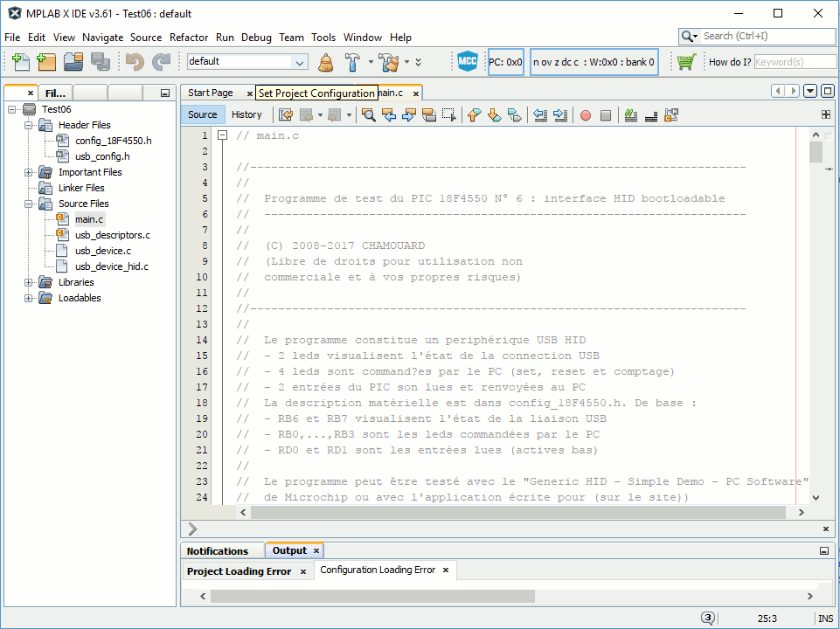This screenshot has width=840, height=629.
Task: Click the New File toolbar icon
Action: 20,62
